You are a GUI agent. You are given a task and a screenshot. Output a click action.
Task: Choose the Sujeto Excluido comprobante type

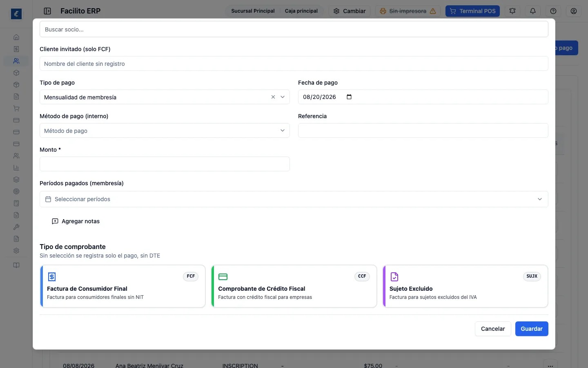[x=465, y=286]
